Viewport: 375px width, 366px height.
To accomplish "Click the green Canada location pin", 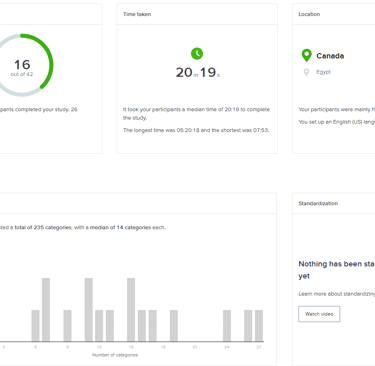I will tap(306, 55).
